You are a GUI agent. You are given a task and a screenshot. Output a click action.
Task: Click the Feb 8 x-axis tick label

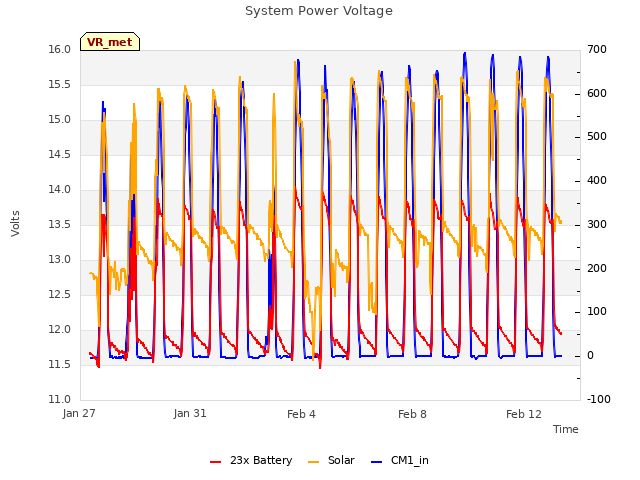point(412,414)
